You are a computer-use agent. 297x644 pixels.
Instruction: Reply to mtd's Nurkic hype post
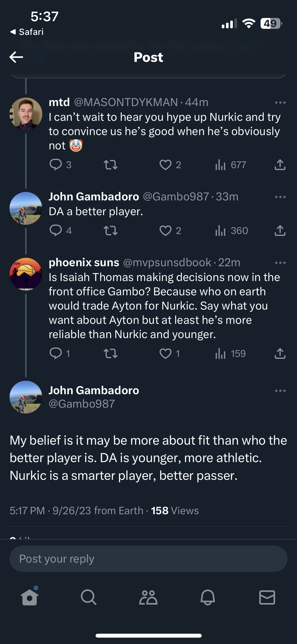(x=56, y=165)
